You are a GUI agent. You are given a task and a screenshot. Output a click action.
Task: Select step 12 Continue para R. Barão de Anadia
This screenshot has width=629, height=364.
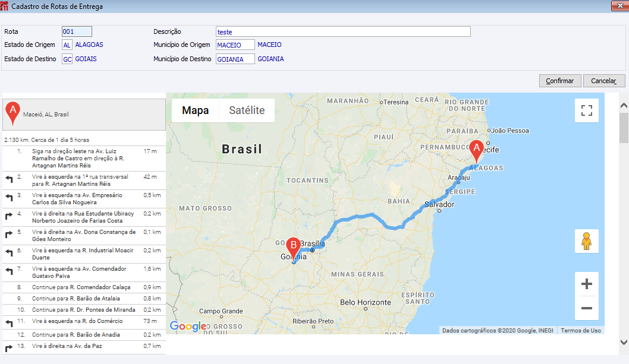click(x=84, y=335)
